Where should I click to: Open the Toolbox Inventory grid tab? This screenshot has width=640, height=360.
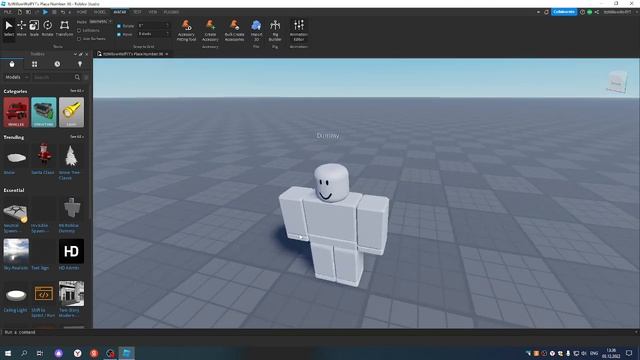point(35,64)
